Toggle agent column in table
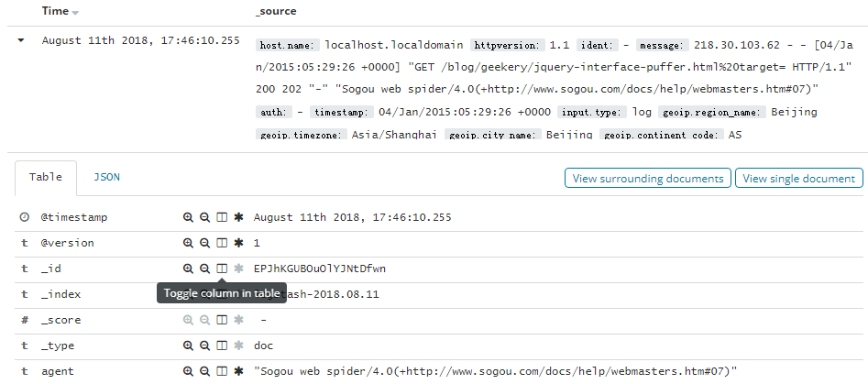This screenshot has width=868, height=384. click(222, 371)
